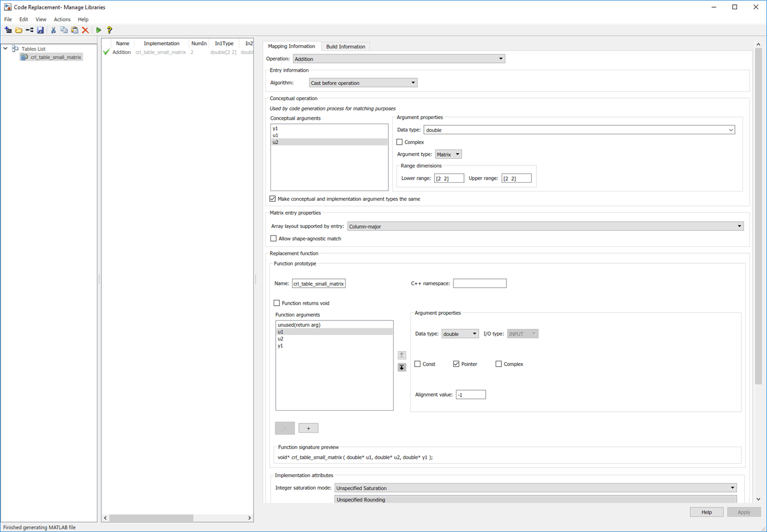The width and height of the screenshot is (767, 532).
Task: Click the new entry icon beside Open
Action: 29,30
